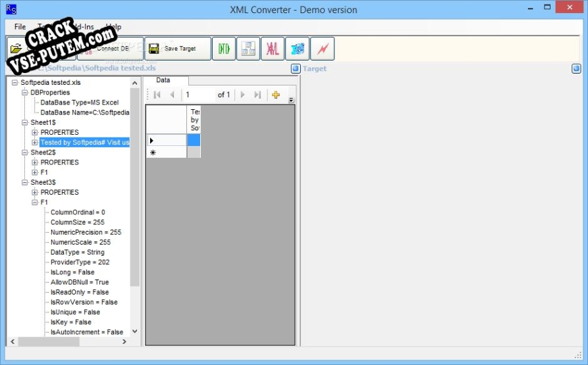Image resolution: width=588 pixels, height=365 pixels.
Task: Go to previous record in data navigator
Action: [172, 95]
